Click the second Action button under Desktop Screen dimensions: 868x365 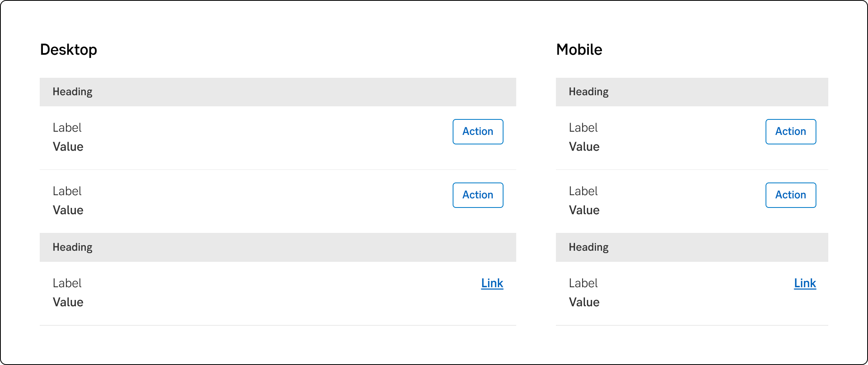click(478, 195)
